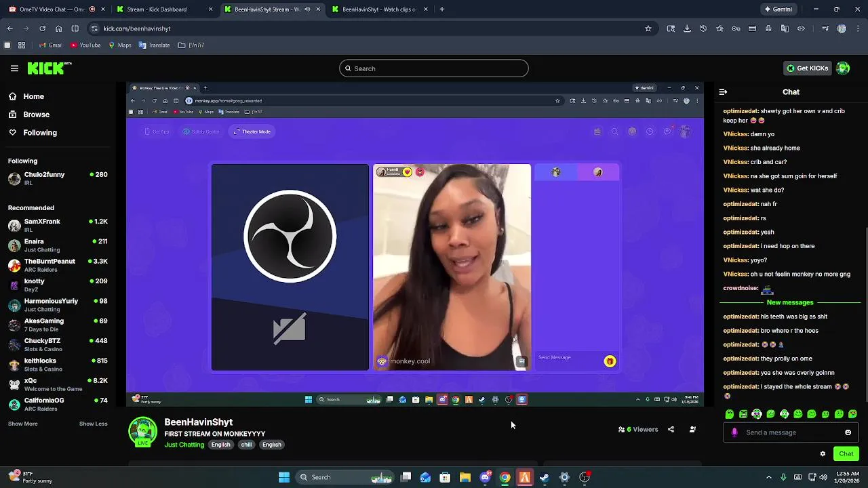Open Chrome history toolbar icon
Screen dimensions: 868x488
tap(703, 28)
